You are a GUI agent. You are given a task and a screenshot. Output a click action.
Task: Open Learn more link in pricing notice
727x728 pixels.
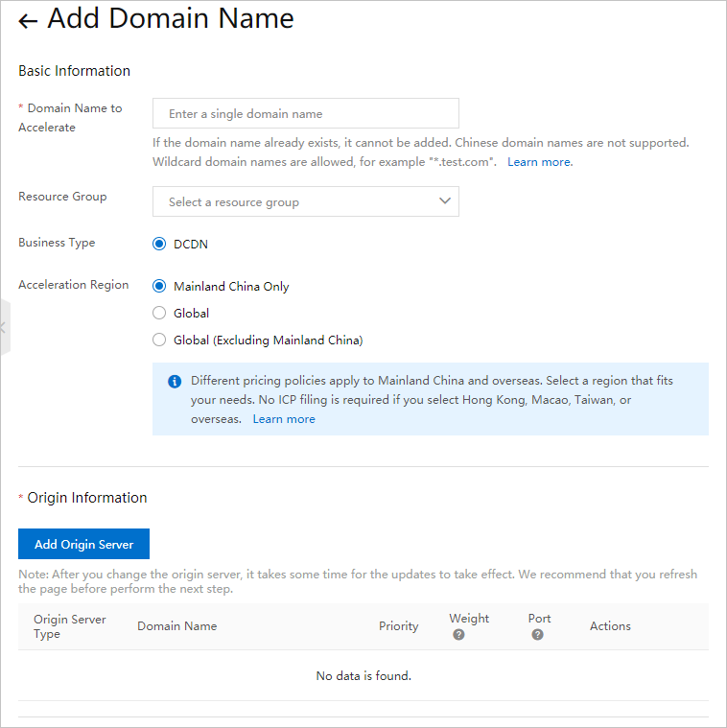[284, 419]
